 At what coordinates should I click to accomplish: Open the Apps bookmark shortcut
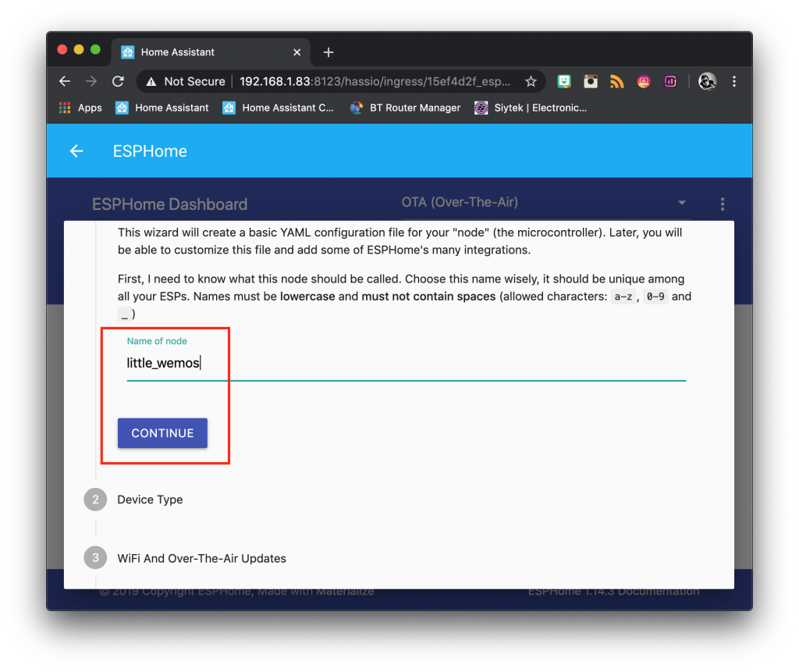[80, 108]
